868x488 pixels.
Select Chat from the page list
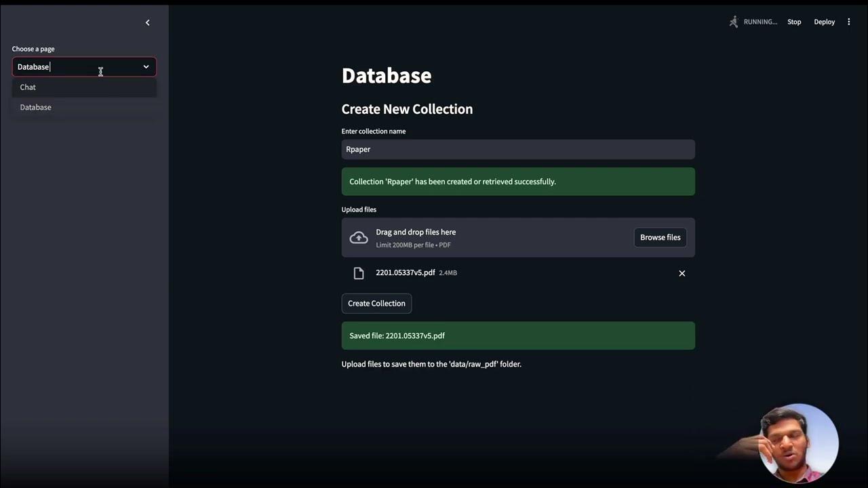point(28,87)
